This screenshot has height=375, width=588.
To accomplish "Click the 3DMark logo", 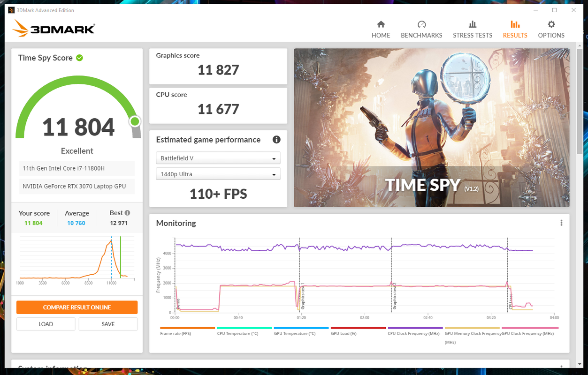I will coord(54,29).
